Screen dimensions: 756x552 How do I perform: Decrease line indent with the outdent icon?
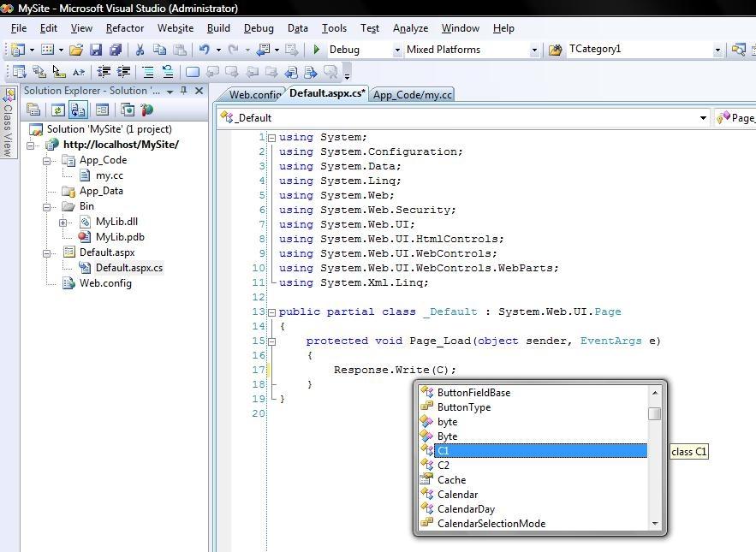point(104,72)
